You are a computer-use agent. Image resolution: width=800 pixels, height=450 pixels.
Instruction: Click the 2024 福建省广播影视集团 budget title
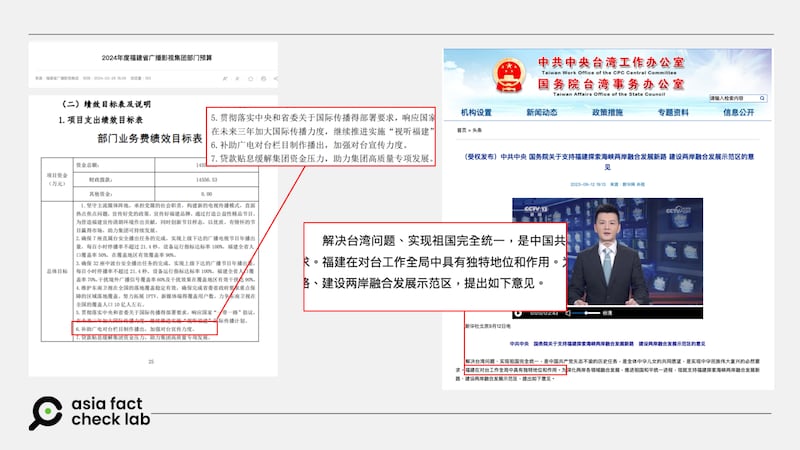click(160, 60)
